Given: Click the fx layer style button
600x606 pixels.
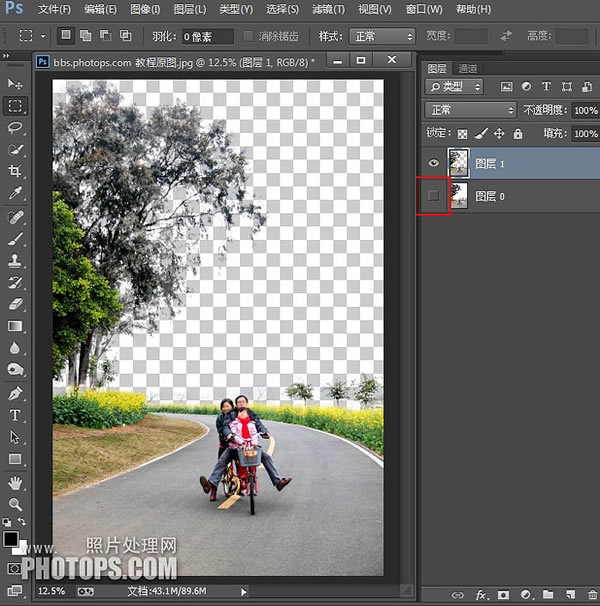Looking at the screenshot, I should 481,594.
